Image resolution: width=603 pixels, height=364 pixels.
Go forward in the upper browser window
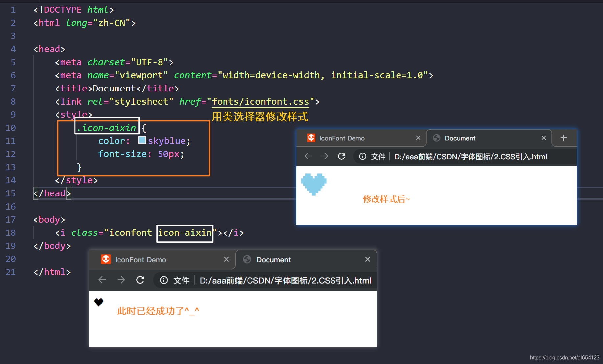325,156
